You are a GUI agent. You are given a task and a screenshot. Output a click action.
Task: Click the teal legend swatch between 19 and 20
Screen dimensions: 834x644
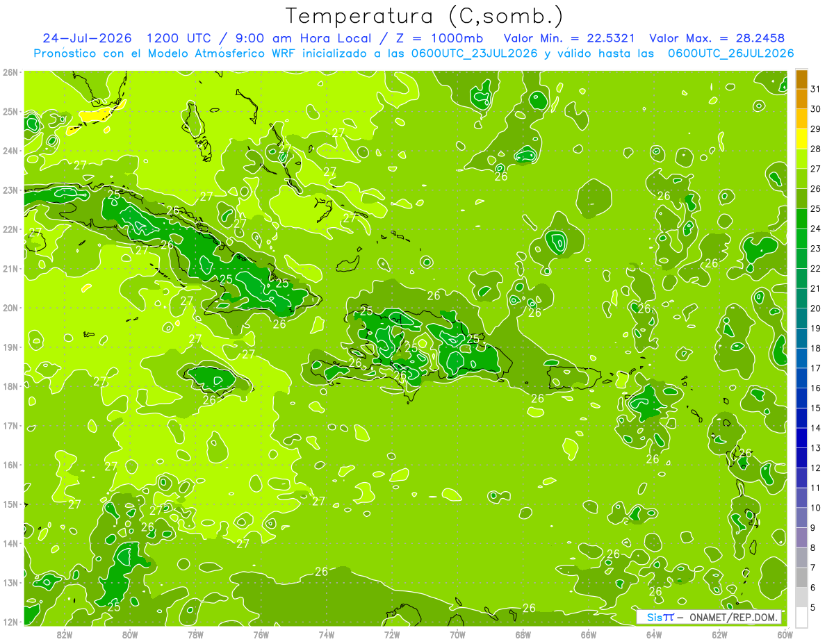[801, 318]
